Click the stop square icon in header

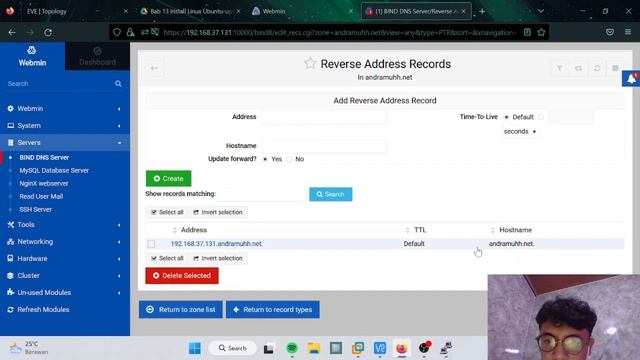(616, 68)
